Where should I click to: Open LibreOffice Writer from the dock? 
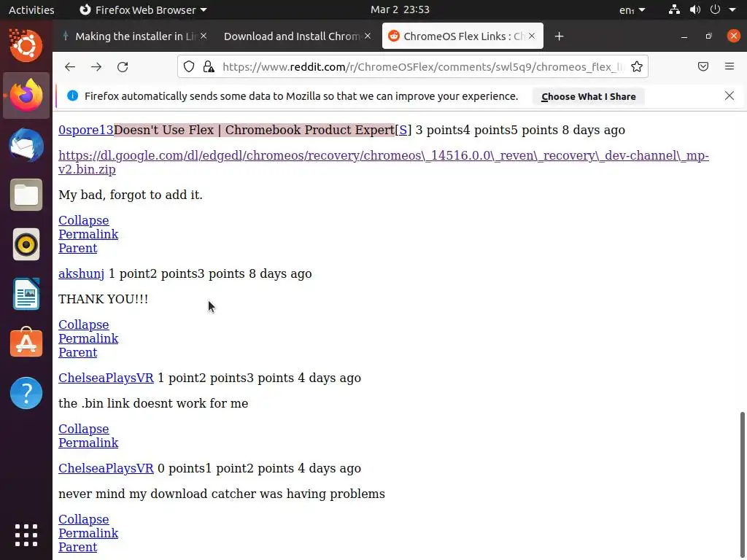[x=26, y=294]
